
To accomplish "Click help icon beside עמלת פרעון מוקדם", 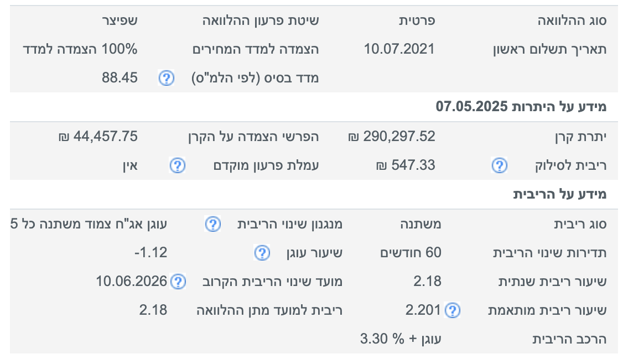I will pos(177,165).
